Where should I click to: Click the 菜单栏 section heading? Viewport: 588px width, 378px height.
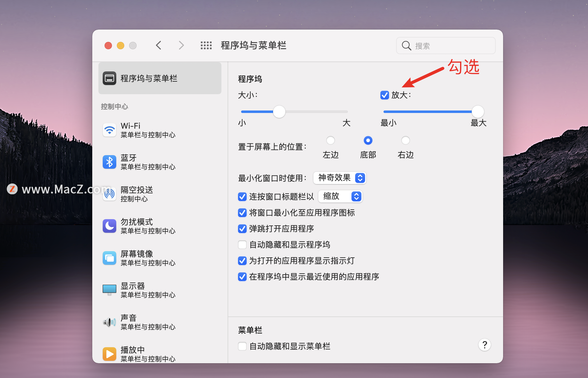(250, 330)
